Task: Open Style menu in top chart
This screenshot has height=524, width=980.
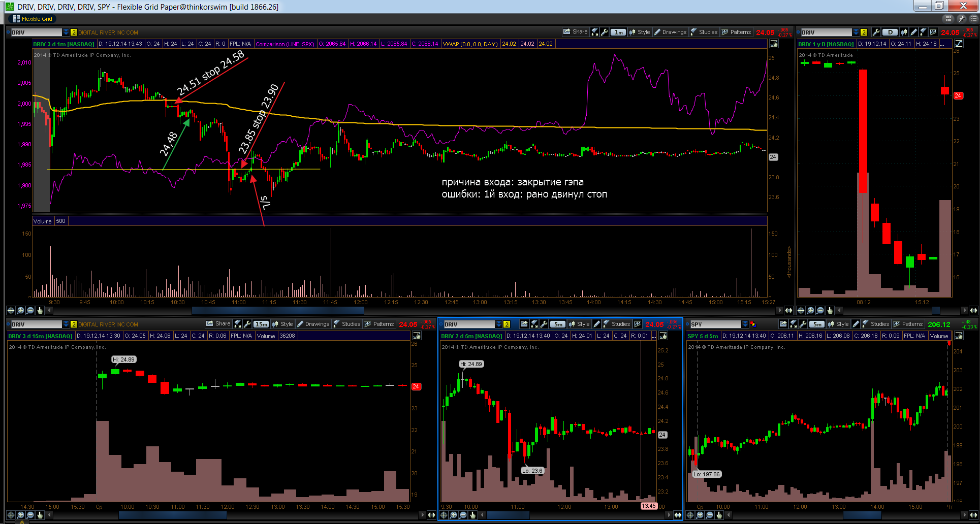Action: click(x=640, y=32)
